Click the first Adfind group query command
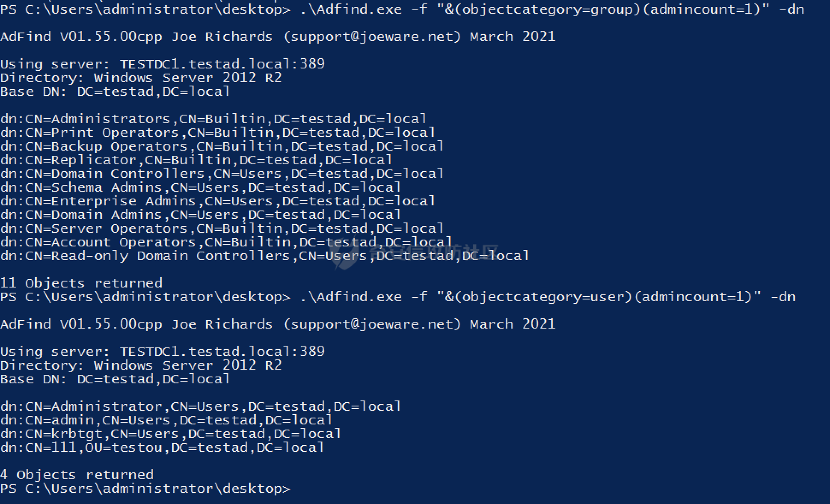Image resolution: width=830 pixels, height=504 pixels. click(x=552, y=9)
